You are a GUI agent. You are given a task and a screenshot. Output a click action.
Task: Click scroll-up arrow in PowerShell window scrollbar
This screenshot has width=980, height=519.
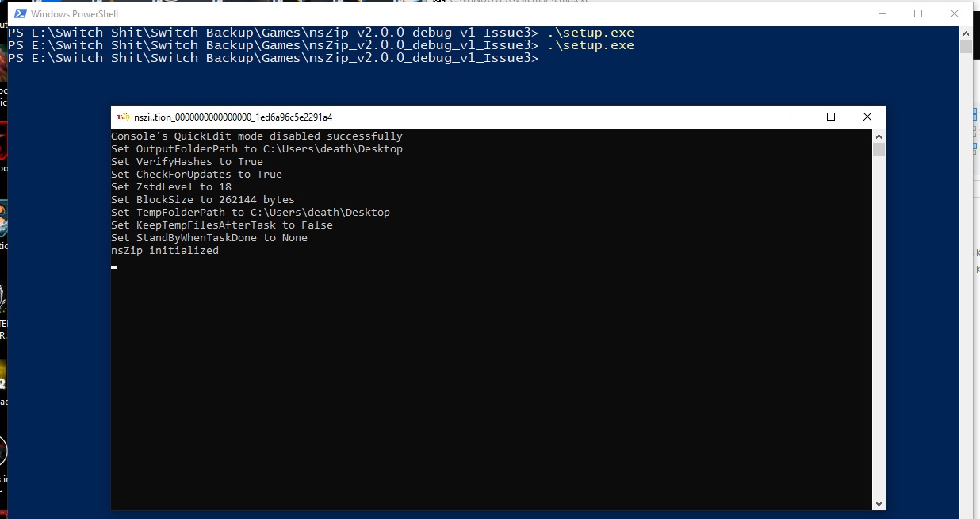966,33
